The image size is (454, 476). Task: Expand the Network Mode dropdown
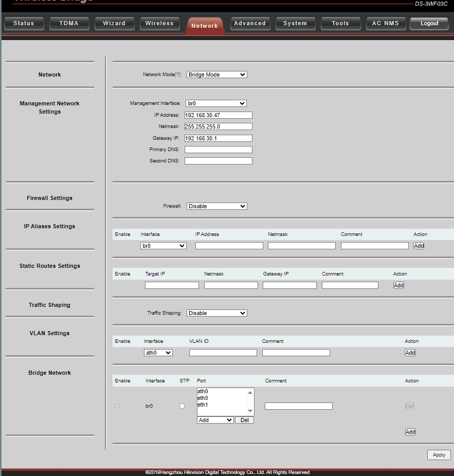point(216,75)
